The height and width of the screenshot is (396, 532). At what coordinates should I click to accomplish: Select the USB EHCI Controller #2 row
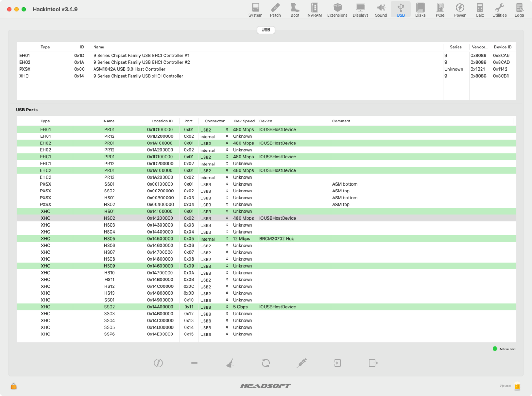pos(266,62)
